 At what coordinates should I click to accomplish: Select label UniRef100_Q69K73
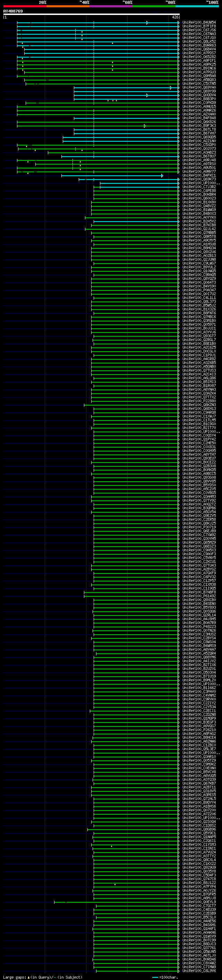199,179
